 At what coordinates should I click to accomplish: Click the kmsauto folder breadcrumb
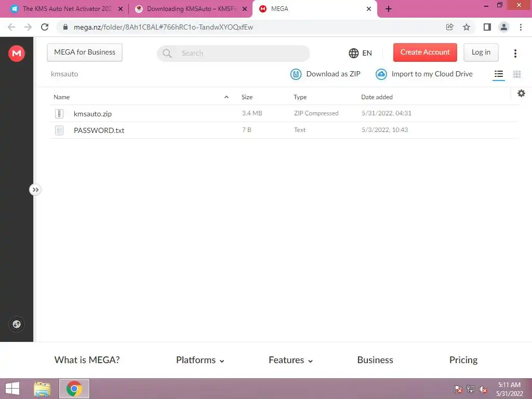[64, 74]
